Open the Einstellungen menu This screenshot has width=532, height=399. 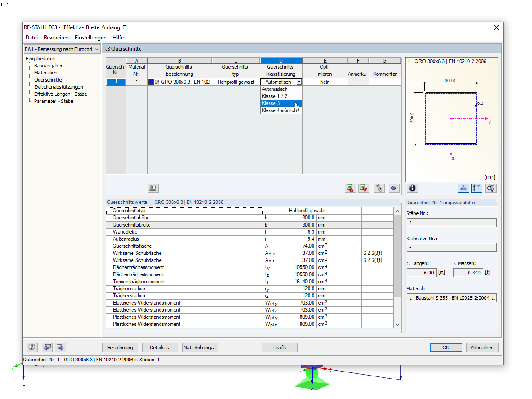[x=90, y=38]
